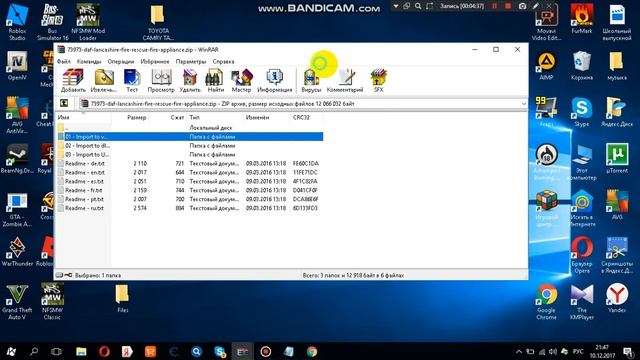Click the Добавить (Add) toolbar icon

point(73,80)
